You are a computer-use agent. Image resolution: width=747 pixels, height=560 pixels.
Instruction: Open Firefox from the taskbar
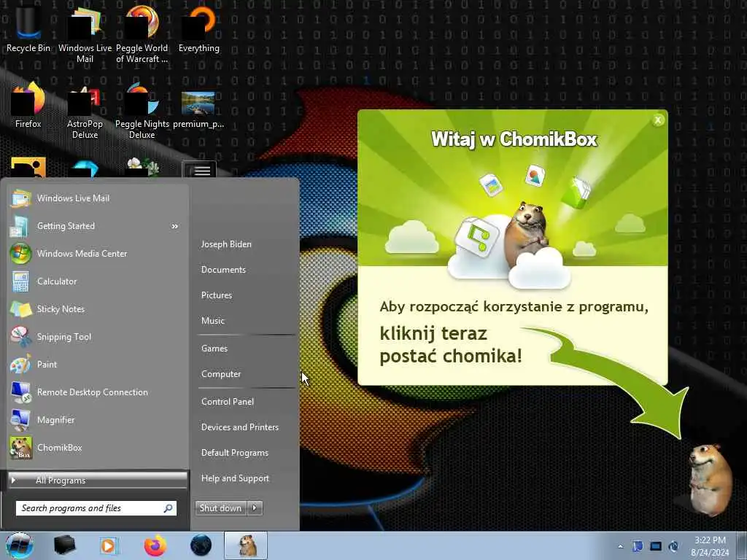[155, 545]
